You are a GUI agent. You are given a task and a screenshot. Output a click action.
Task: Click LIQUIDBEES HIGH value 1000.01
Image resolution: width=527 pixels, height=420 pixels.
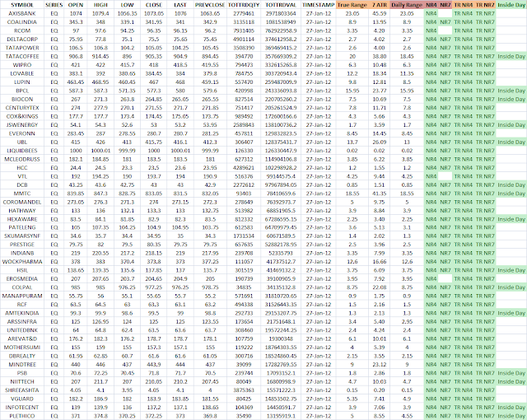coord(100,151)
